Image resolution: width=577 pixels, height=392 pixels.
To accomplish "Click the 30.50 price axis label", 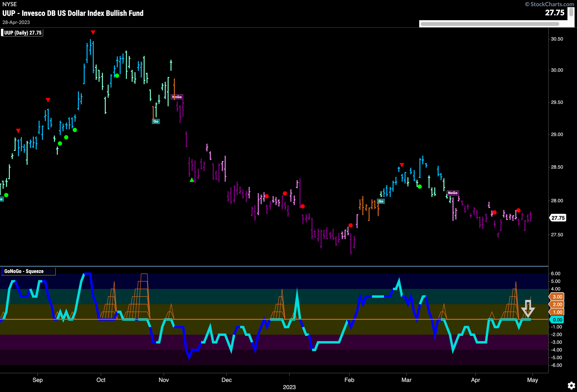I will [557, 39].
